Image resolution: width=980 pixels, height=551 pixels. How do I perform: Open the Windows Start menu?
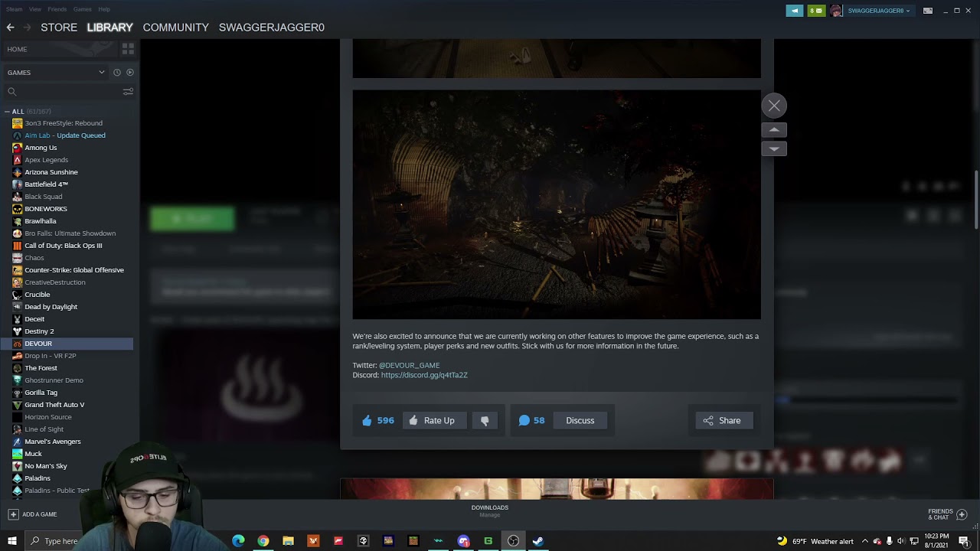[12, 541]
